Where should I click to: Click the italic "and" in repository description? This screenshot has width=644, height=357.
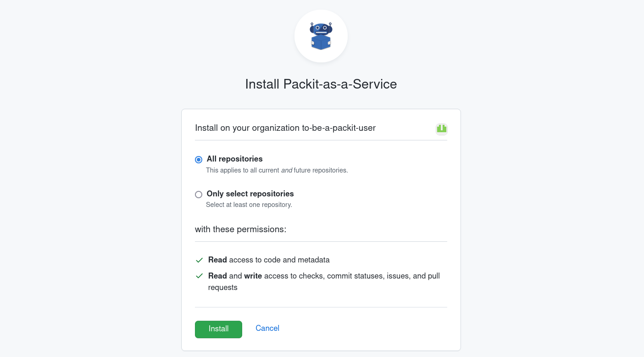(287, 170)
